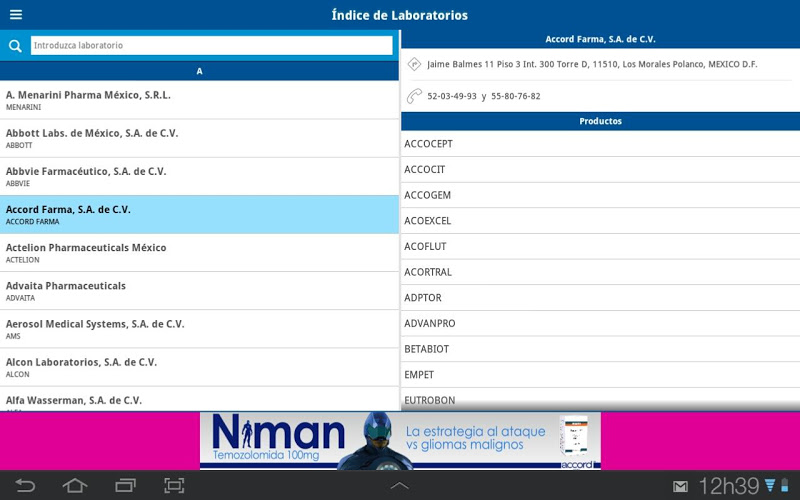Select Alcon Laboratorios, S.A. de C.V.
Viewport: 800px width, 500px height.
coord(199,367)
